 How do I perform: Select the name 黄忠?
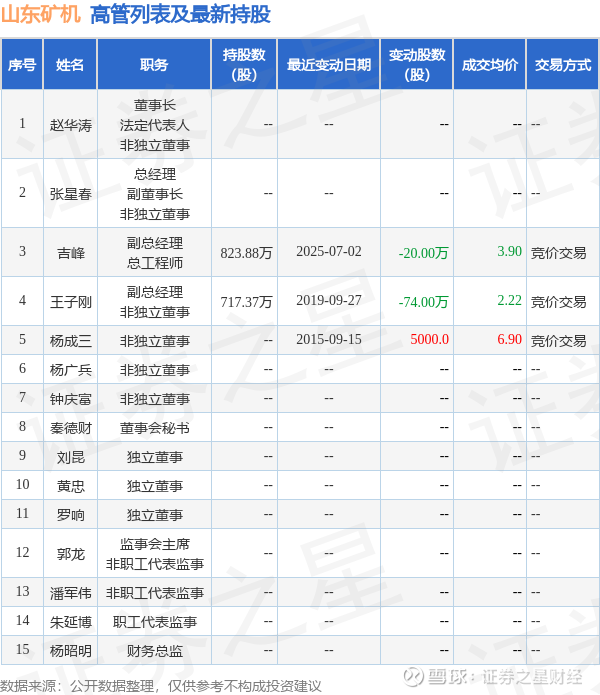(70, 486)
